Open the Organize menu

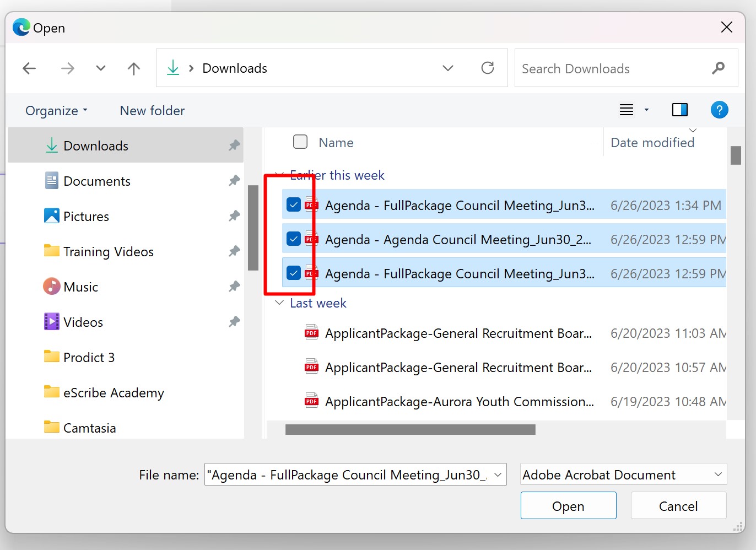tap(56, 110)
